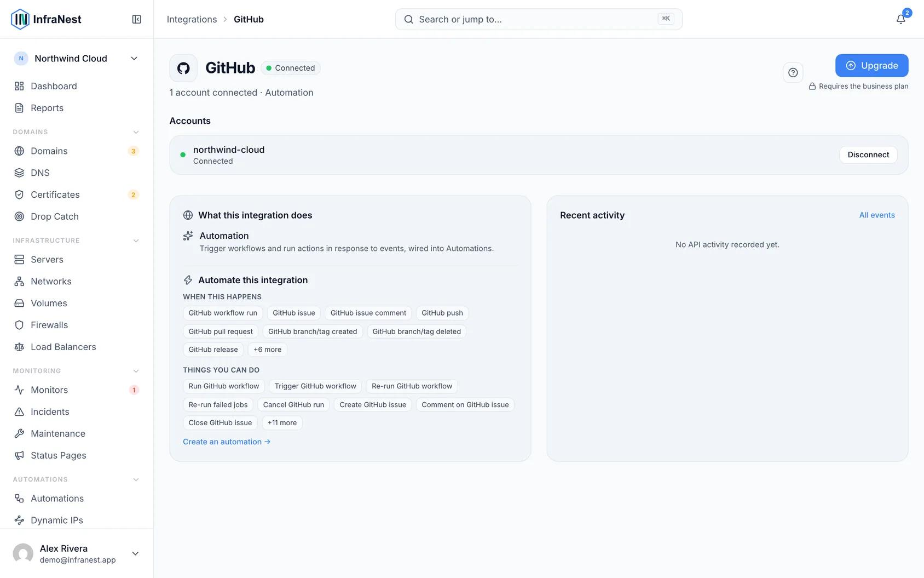
Task: Click the Dashboard grid icon
Action: (19, 86)
